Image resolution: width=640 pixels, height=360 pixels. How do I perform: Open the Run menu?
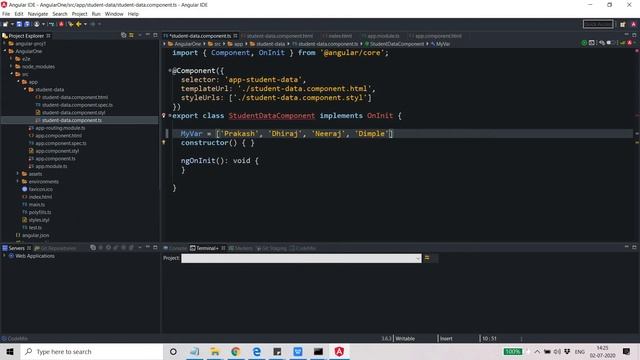(96, 14)
